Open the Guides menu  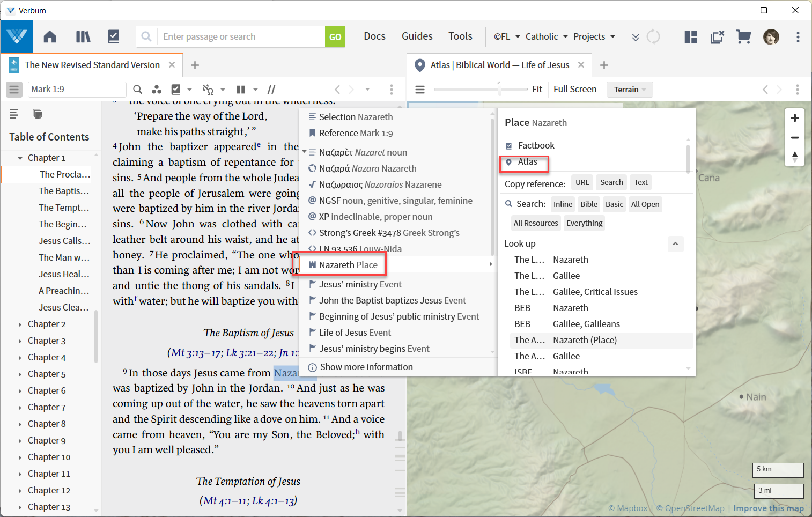coord(417,36)
